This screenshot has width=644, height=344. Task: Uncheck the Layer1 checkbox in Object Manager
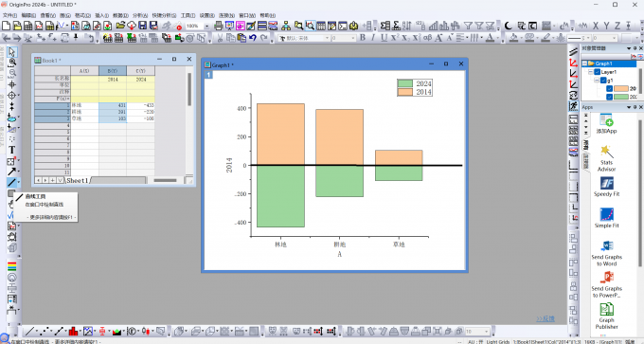coord(598,72)
